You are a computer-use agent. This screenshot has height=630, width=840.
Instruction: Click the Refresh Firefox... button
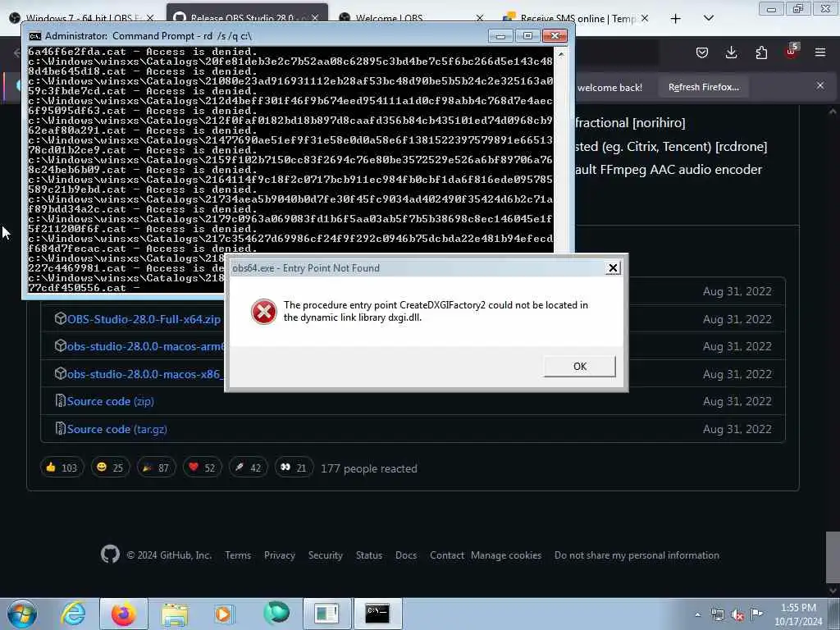pos(703,87)
